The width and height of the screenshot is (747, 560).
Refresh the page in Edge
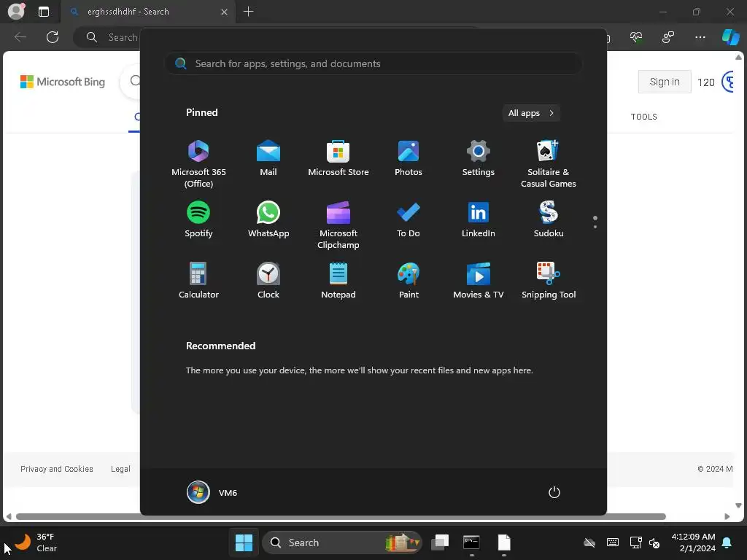coord(53,37)
